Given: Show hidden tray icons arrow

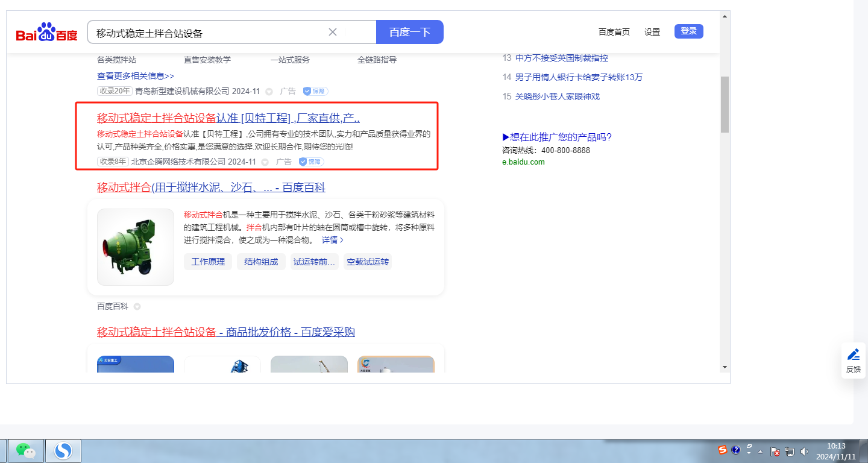Looking at the screenshot, I should point(761,451).
